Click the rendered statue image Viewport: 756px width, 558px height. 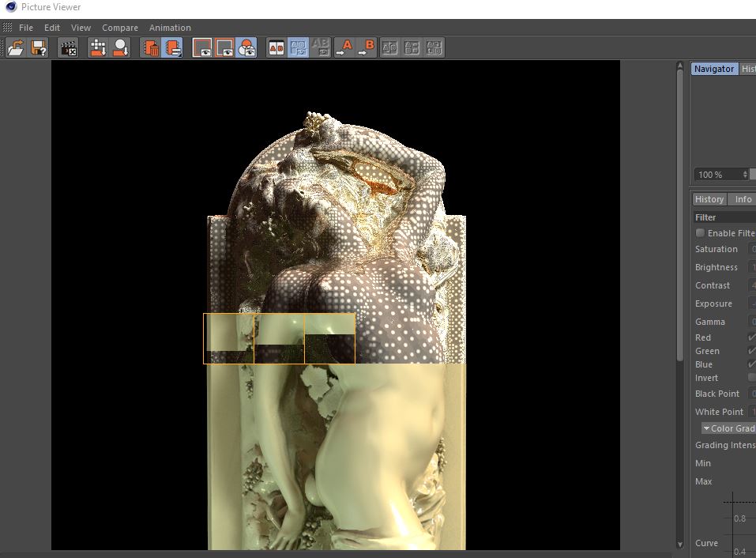(336, 305)
